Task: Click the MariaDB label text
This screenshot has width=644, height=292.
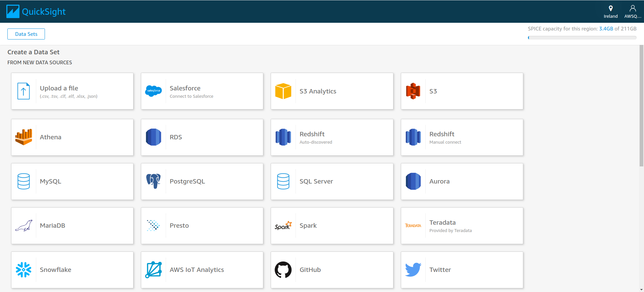Action: pyautogui.click(x=53, y=225)
